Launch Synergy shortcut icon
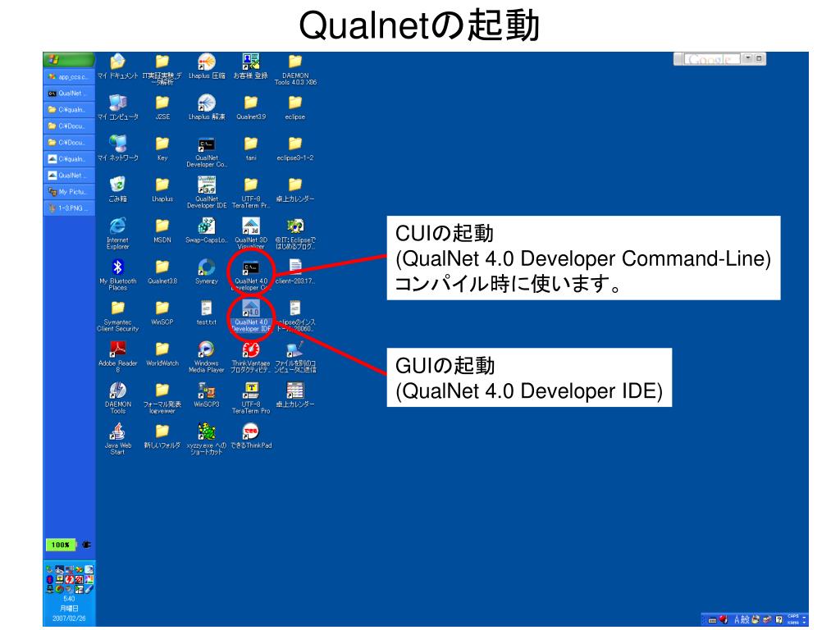This screenshot has width=840, height=630. click(x=207, y=272)
